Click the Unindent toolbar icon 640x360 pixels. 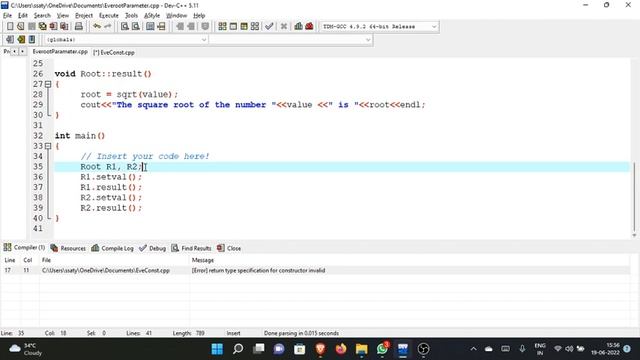pos(191,27)
